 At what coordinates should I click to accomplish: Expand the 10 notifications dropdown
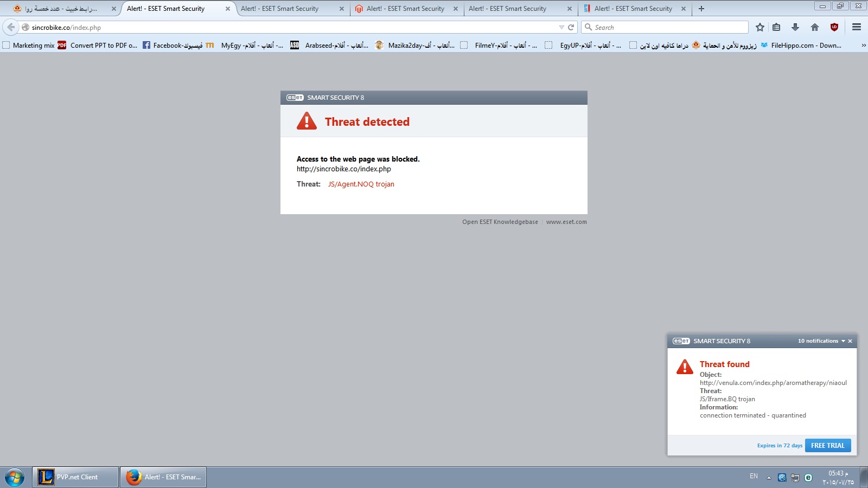[821, 341]
